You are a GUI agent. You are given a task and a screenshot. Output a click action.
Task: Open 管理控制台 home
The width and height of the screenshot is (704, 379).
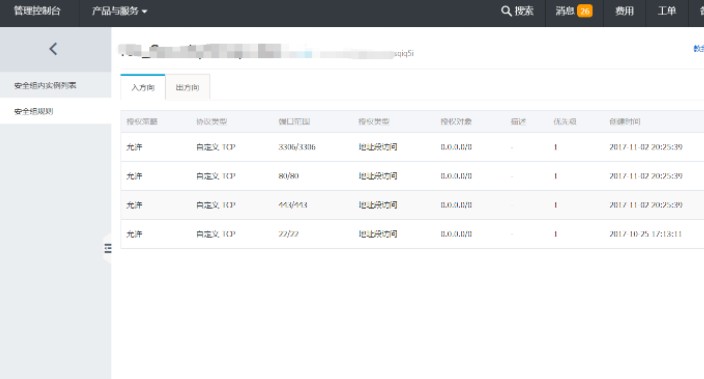(x=37, y=11)
